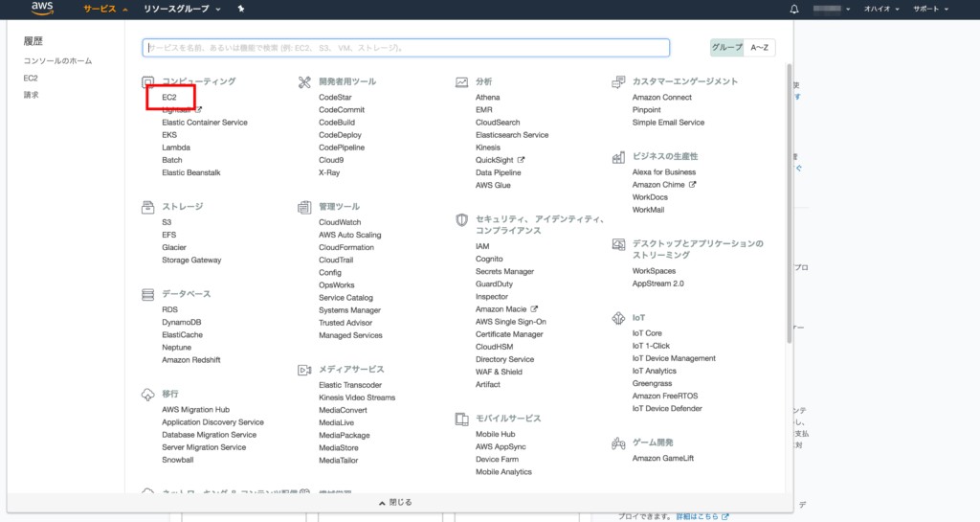The height and width of the screenshot is (522, 980).
Task: Click the service search input field
Action: click(x=406, y=47)
